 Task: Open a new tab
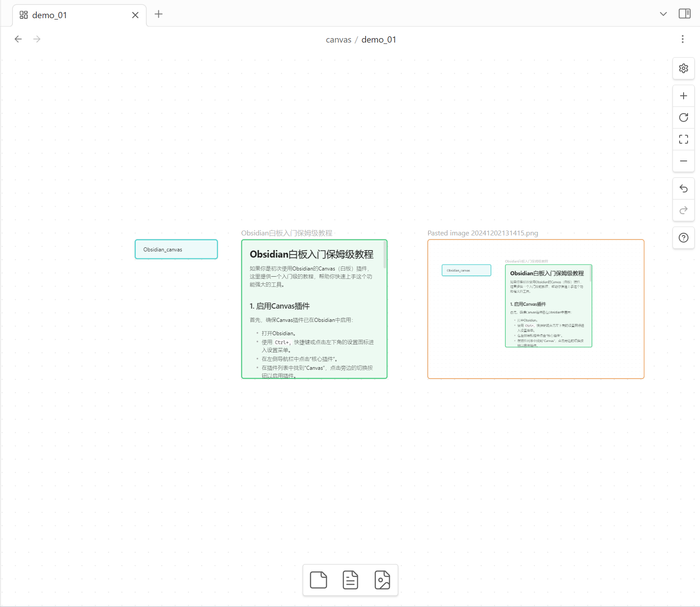pos(158,14)
